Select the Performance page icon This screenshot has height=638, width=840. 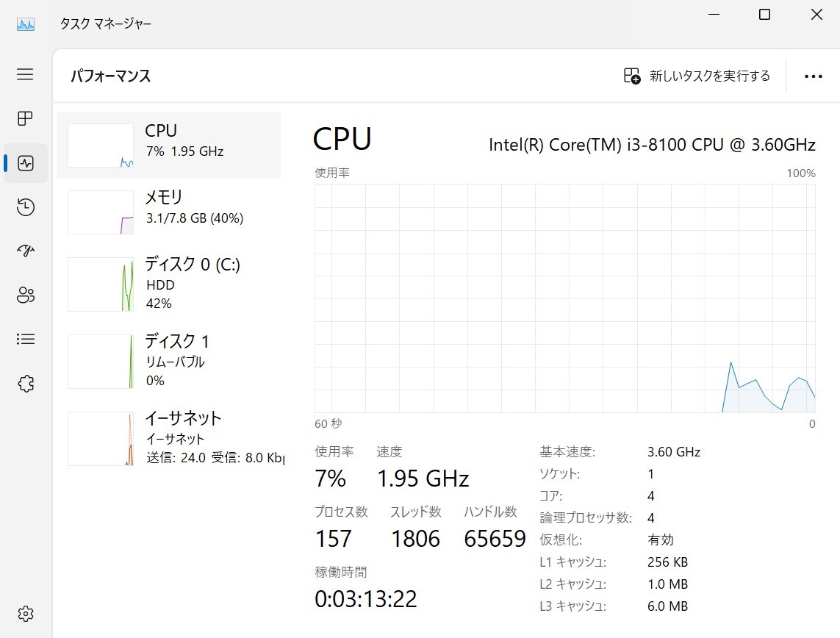coord(26,163)
